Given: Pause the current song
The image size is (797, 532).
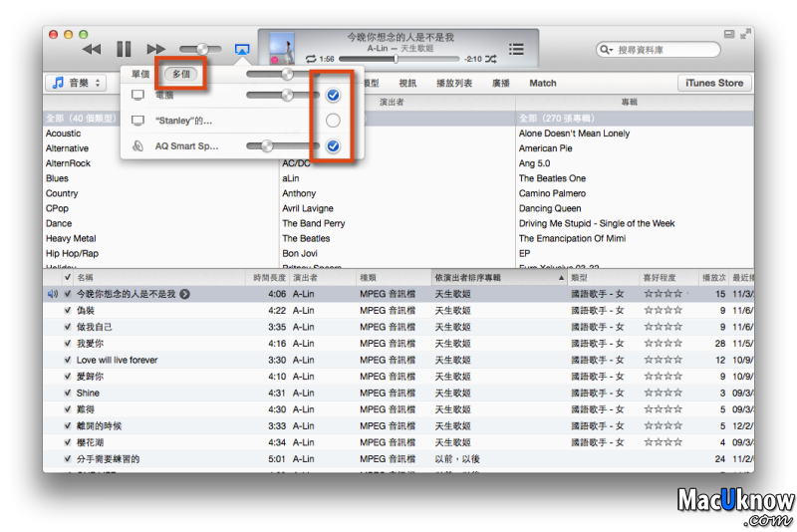Looking at the screenshot, I should 124,49.
